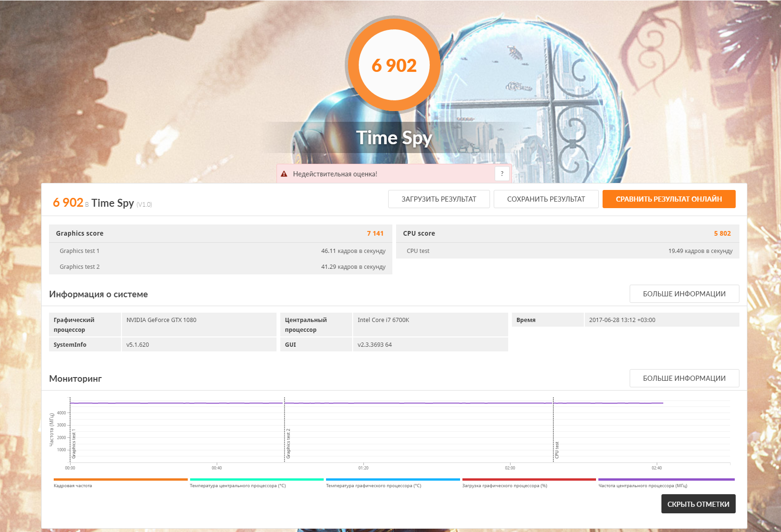Screen dimensions: 781x532
Task: Click СКРЫТЬ ОТМЕТКИ button
Action: point(698,504)
